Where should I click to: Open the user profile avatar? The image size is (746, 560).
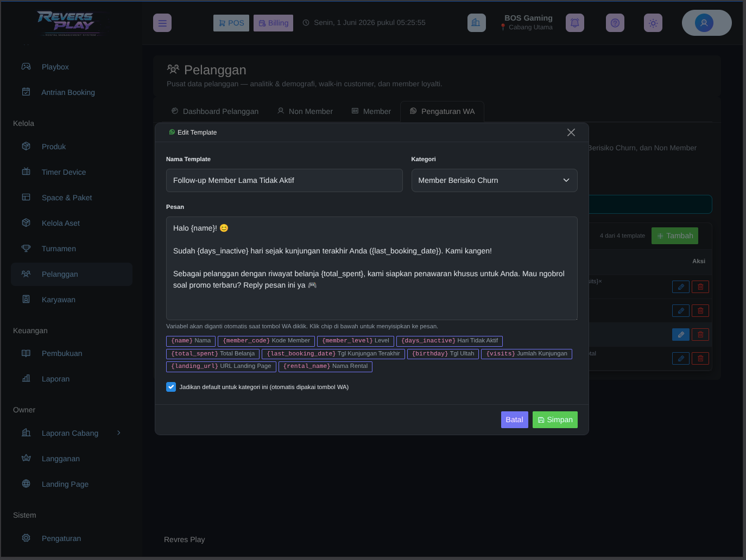(704, 23)
